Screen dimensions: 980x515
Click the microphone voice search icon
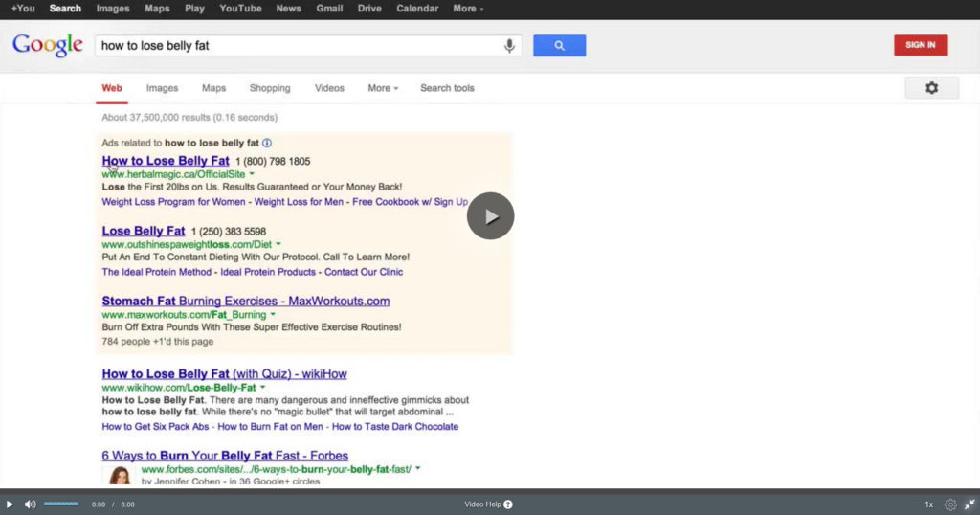[509, 46]
